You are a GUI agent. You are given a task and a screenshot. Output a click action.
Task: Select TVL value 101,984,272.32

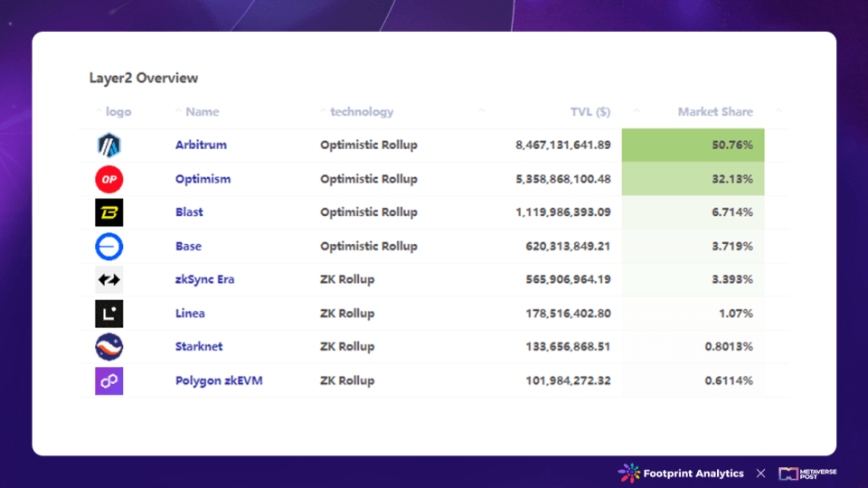pyautogui.click(x=568, y=380)
